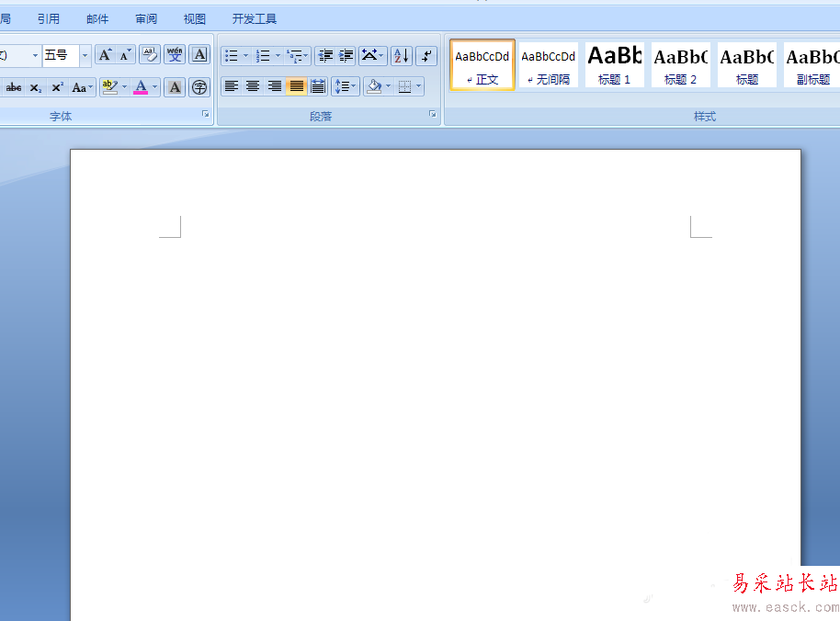Align text right
Viewport: 840px width, 621px height.
274,86
